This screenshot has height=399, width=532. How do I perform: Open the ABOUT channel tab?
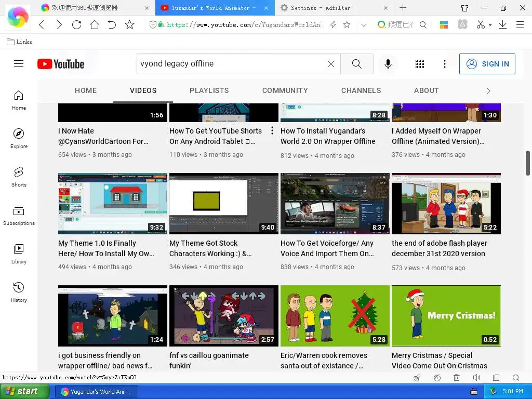426,90
